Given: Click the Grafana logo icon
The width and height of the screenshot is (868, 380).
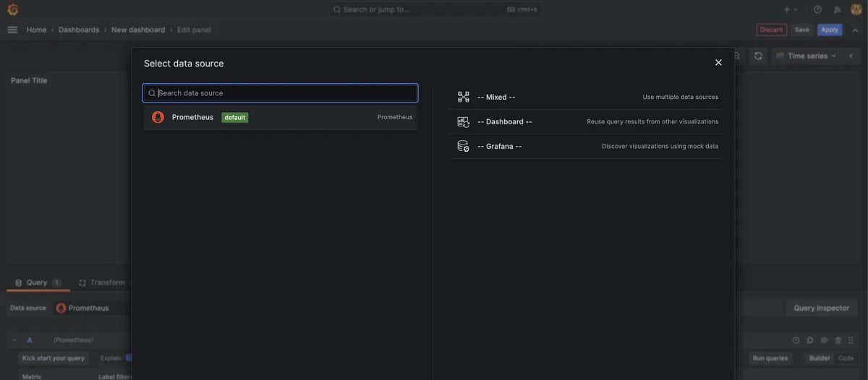Looking at the screenshot, I should point(12,9).
